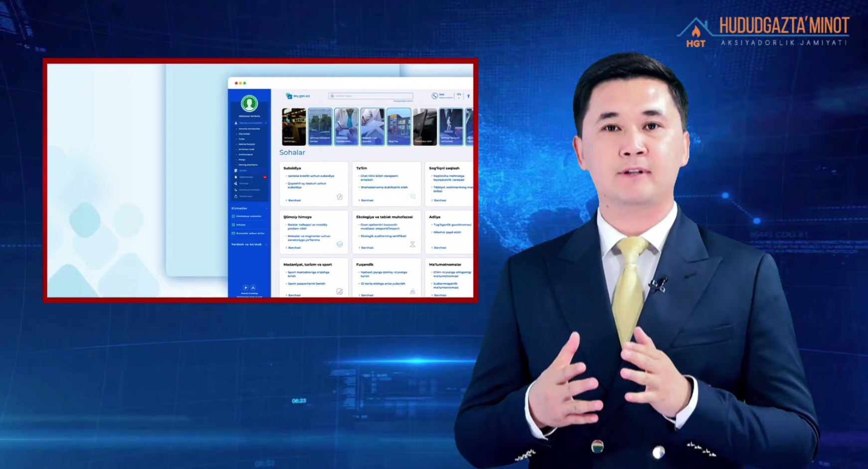
Task: Expand the Yordam va ko'mak section
Action: 249,244
